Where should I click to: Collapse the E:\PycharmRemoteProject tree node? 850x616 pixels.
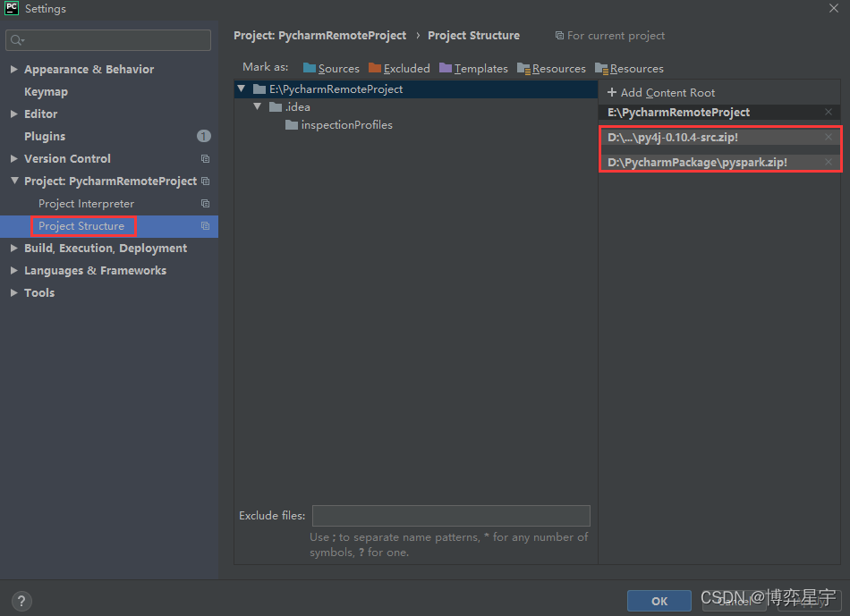coord(242,89)
